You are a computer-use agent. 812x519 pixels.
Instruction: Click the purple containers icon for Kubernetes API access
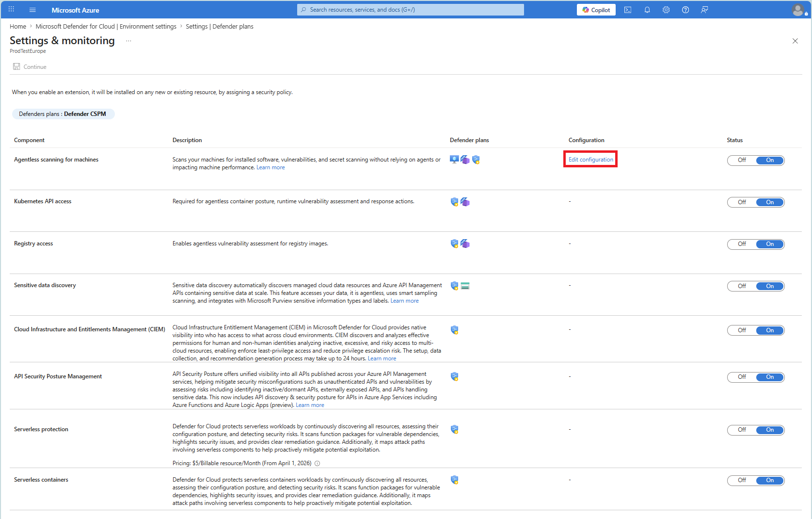coord(465,202)
